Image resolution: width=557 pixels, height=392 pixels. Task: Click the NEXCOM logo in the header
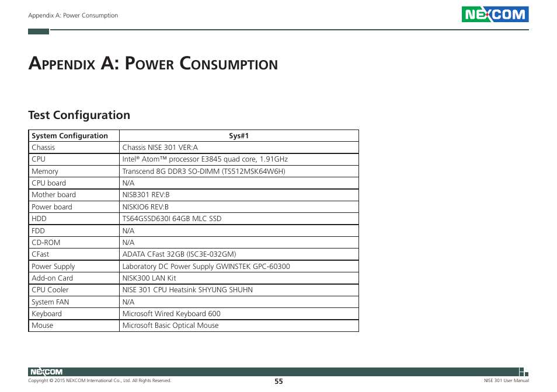point(495,14)
